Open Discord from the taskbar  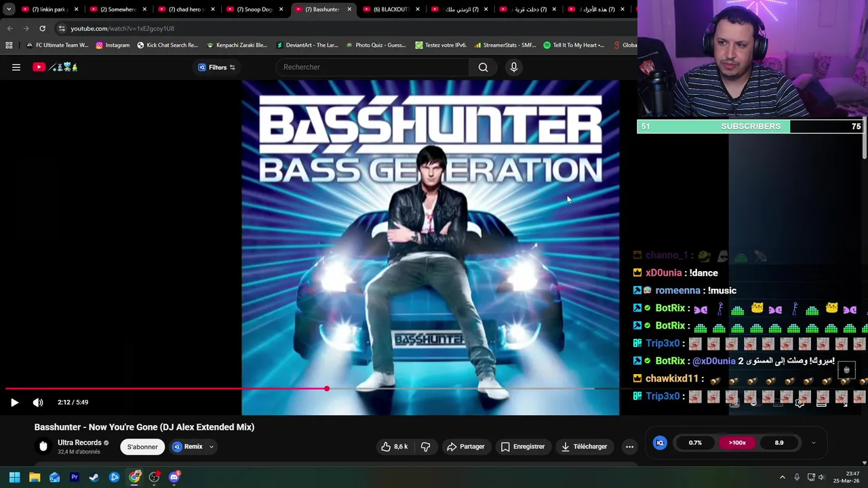174,477
